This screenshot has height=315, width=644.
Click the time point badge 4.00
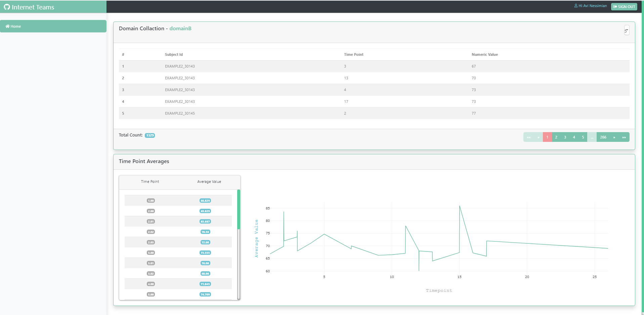151,284
